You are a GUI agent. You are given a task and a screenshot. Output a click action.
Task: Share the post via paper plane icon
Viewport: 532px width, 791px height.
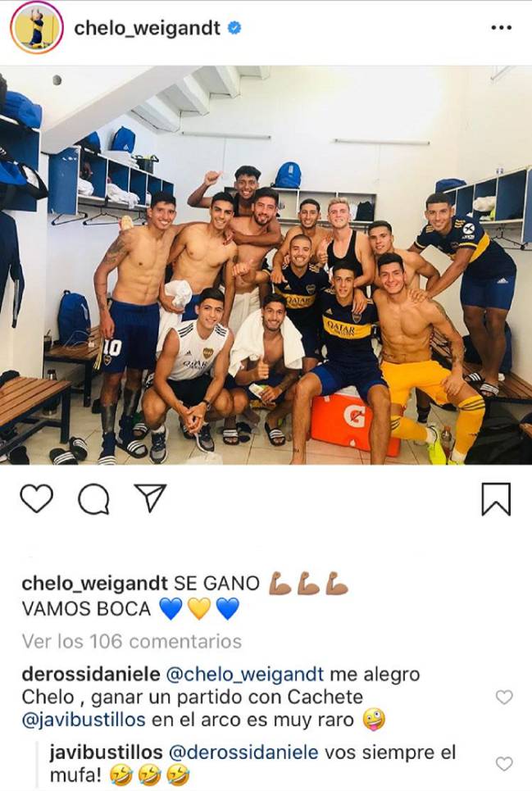tap(150, 498)
